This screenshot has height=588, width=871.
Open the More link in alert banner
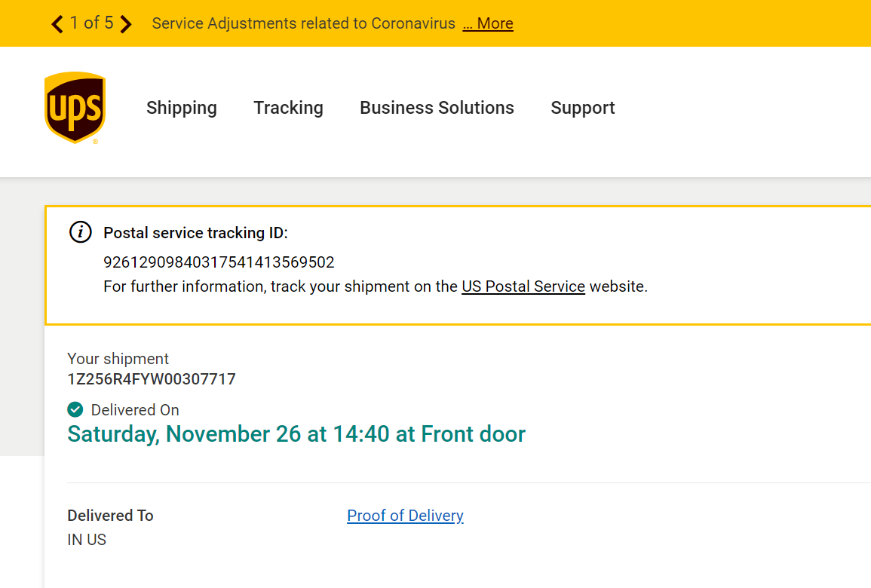point(488,23)
